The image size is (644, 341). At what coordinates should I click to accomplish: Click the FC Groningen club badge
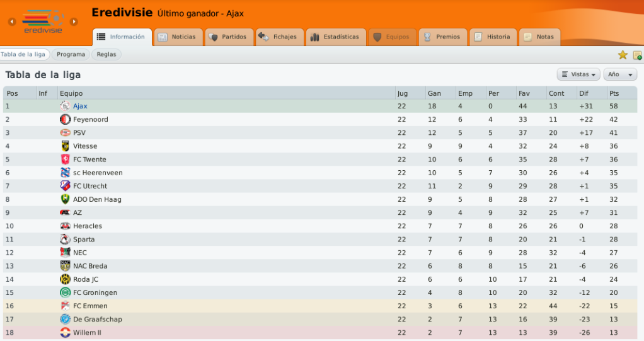click(x=65, y=292)
